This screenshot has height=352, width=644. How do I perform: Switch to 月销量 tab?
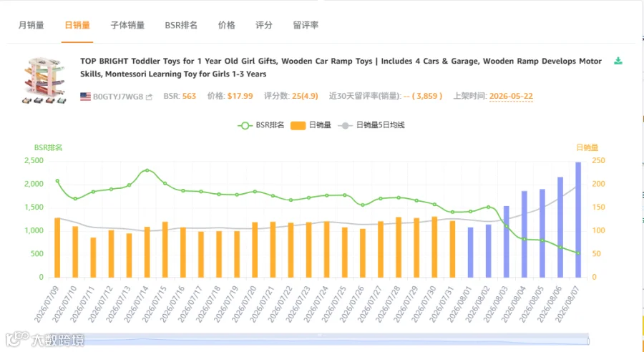pos(31,25)
